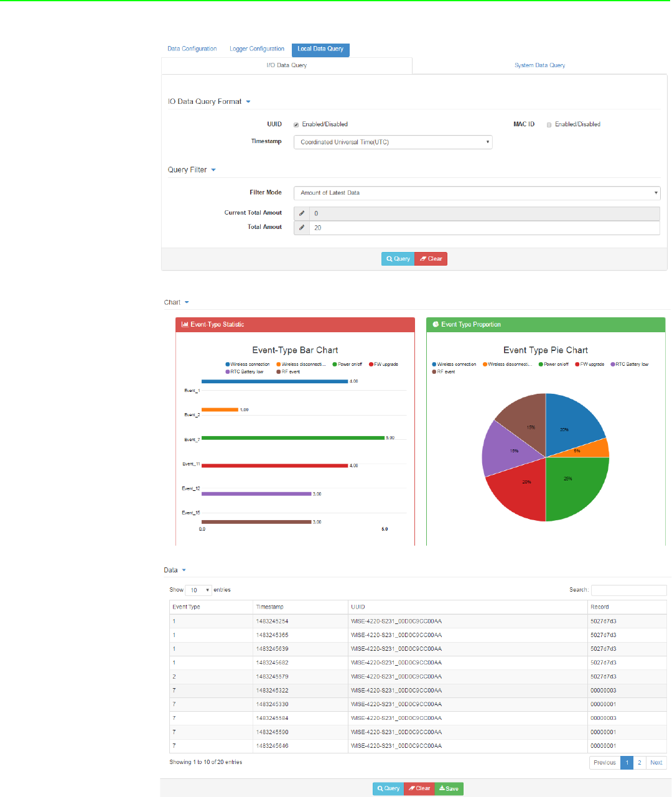The height and width of the screenshot is (797, 672).
Task: Click bar chart icon in Event-Type Statistic header
Action: pos(185,325)
